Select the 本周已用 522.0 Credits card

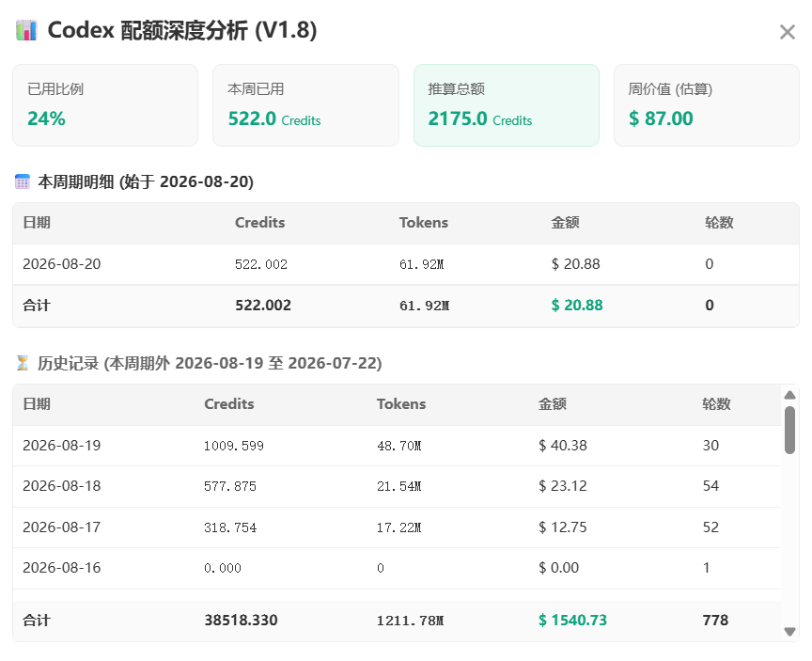coord(305,105)
